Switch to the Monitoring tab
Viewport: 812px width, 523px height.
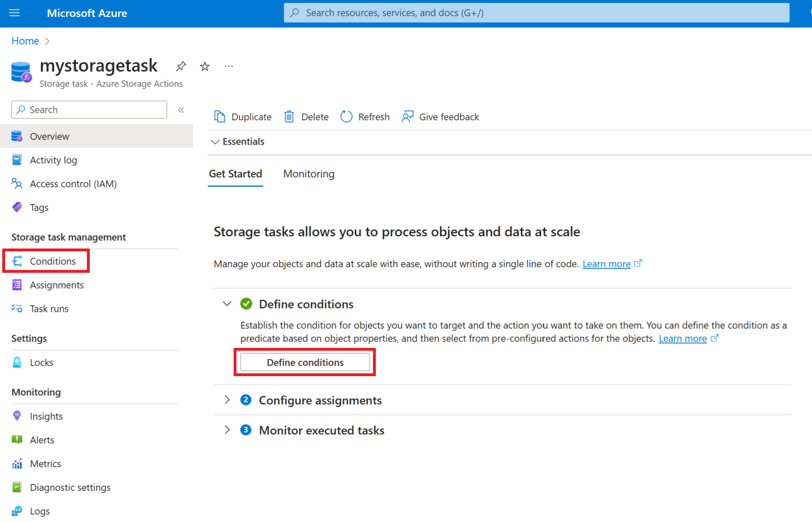(309, 174)
